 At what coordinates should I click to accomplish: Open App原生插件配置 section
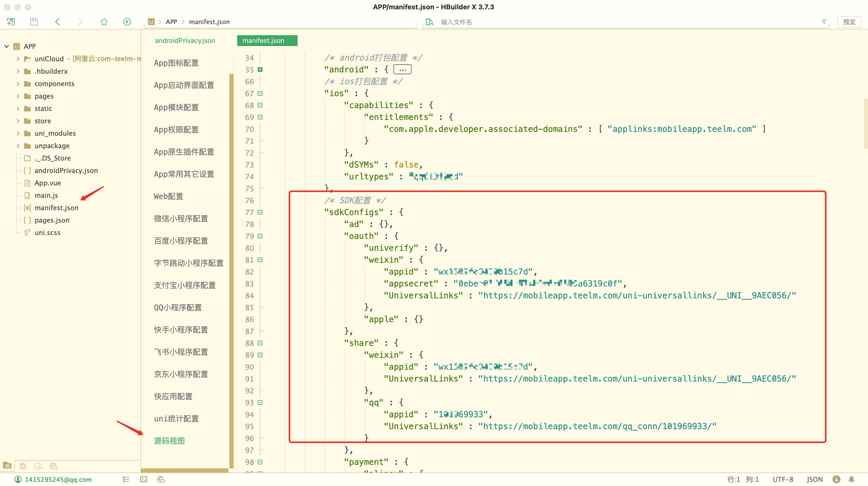(x=184, y=152)
